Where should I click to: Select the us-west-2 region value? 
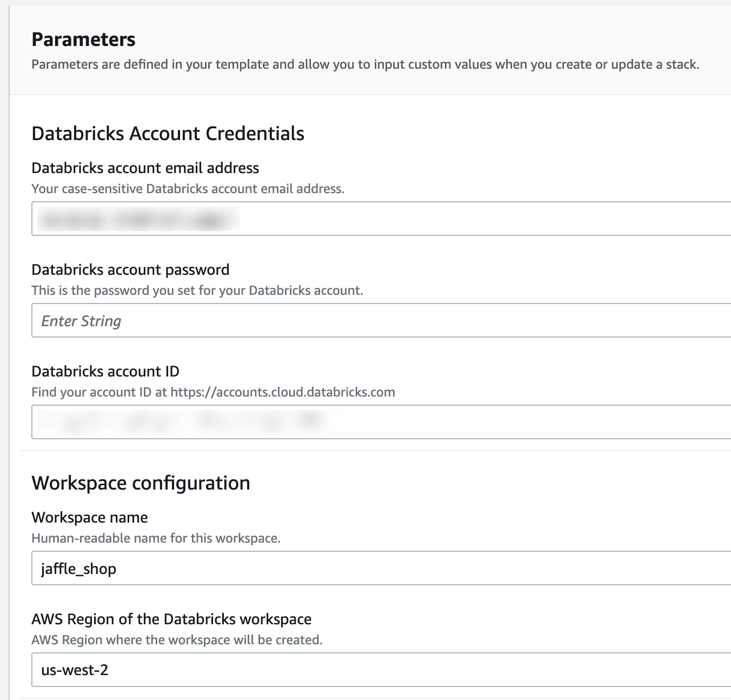click(x=75, y=670)
